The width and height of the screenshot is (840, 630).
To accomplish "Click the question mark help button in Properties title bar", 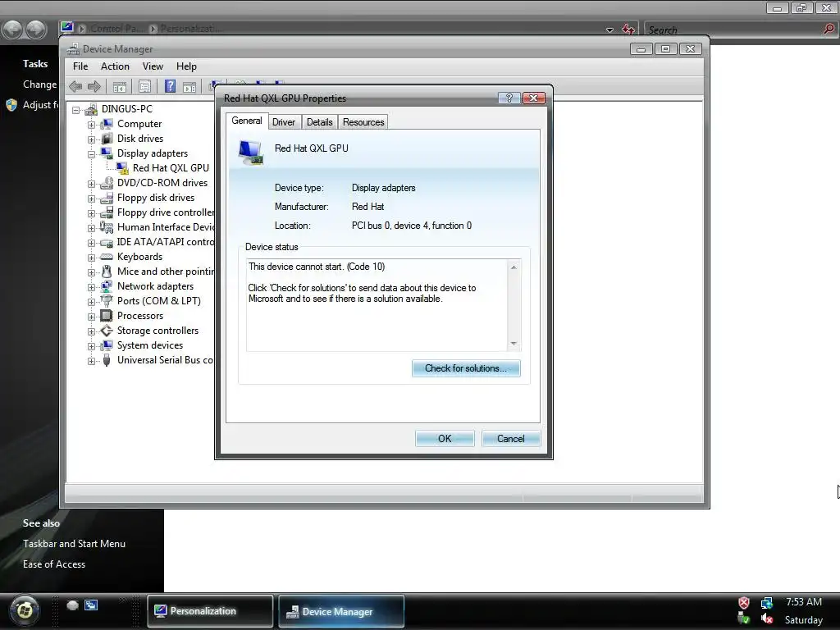I will tap(509, 98).
